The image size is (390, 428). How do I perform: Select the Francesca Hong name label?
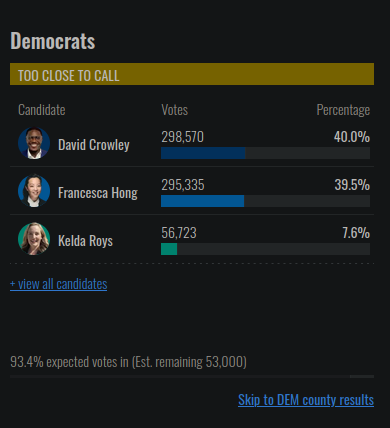[98, 193]
